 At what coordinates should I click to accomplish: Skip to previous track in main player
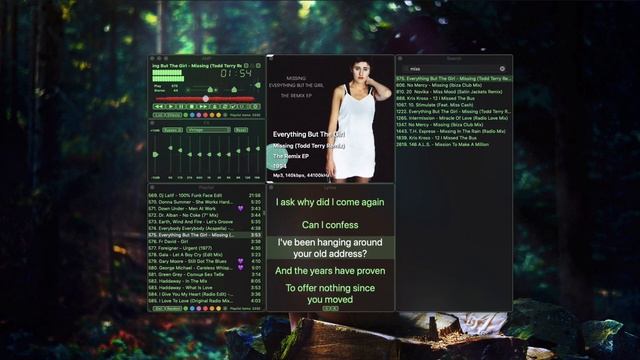coord(159,107)
